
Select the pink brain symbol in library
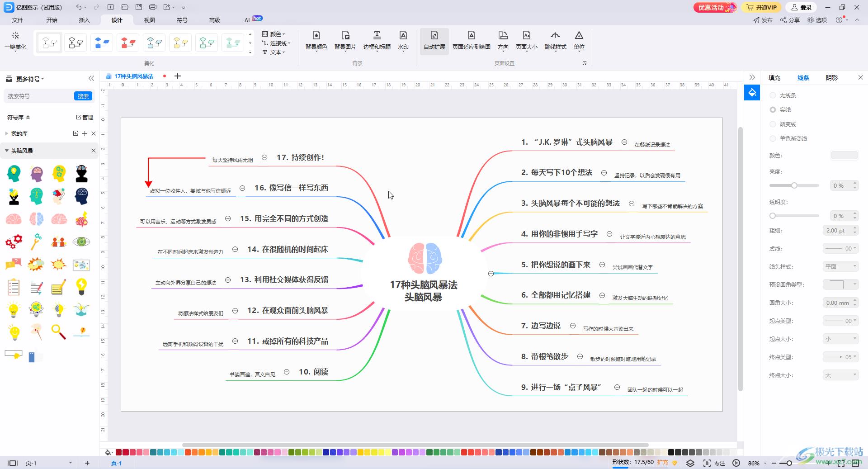[x=14, y=219]
